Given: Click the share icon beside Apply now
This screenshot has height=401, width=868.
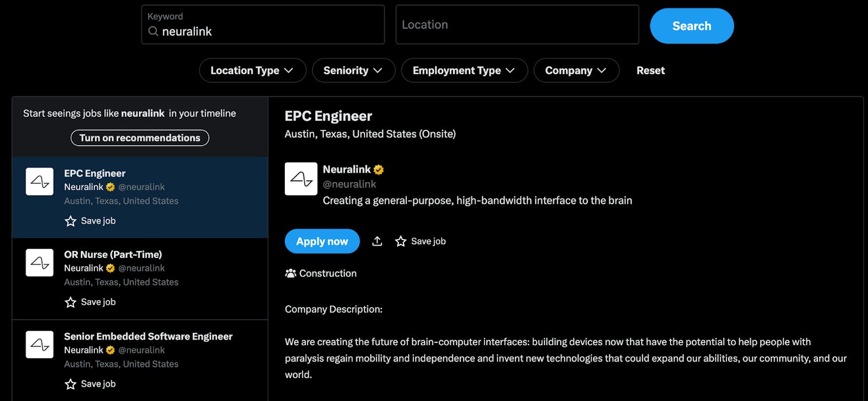Looking at the screenshot, I should [377, 241].
